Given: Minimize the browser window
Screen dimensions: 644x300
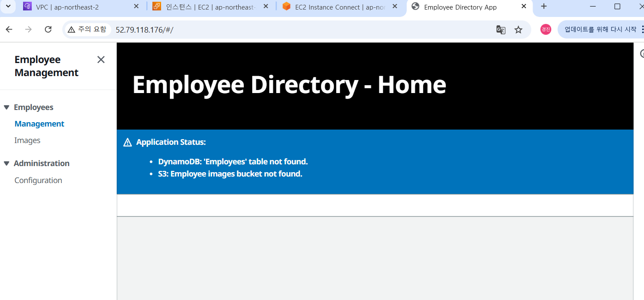Looking at the screenshot, I should click(593, 7).
